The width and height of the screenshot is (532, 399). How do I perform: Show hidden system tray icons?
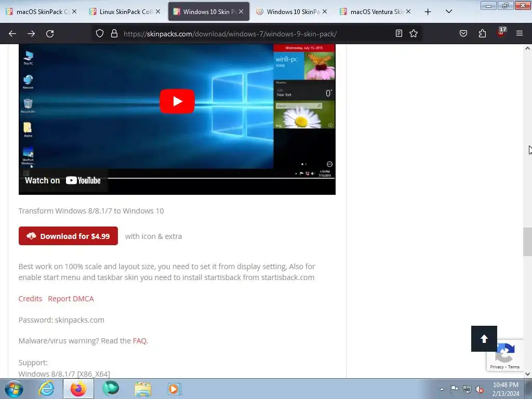442,389
